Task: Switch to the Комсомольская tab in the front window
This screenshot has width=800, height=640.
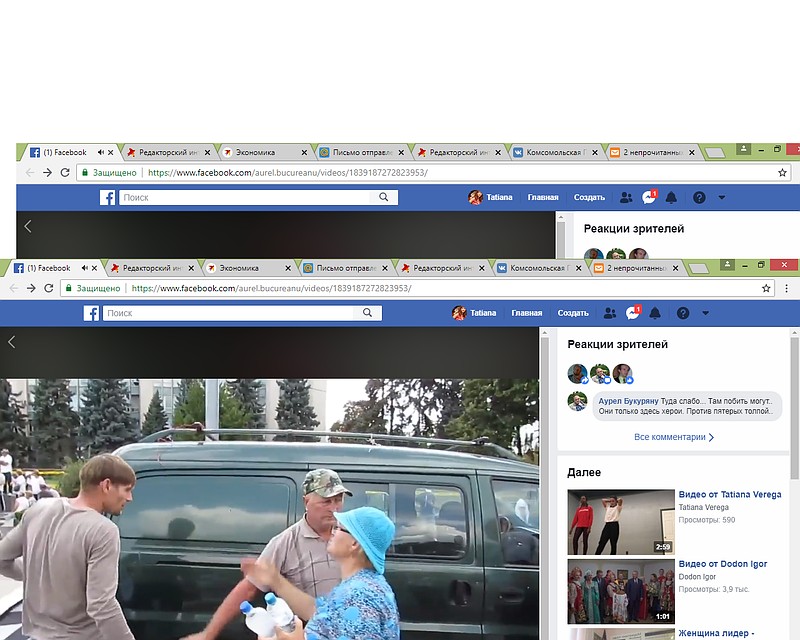Action: [x=536, y=268]
